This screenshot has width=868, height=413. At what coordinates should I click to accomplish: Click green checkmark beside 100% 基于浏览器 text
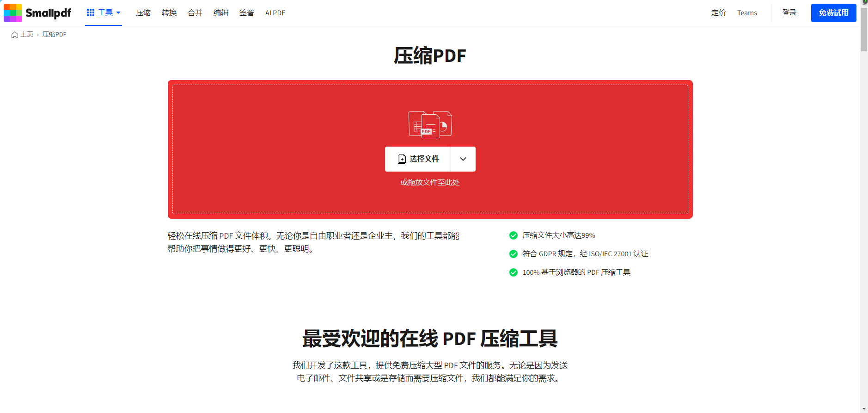pyautogui.click(x=513, y=272)
